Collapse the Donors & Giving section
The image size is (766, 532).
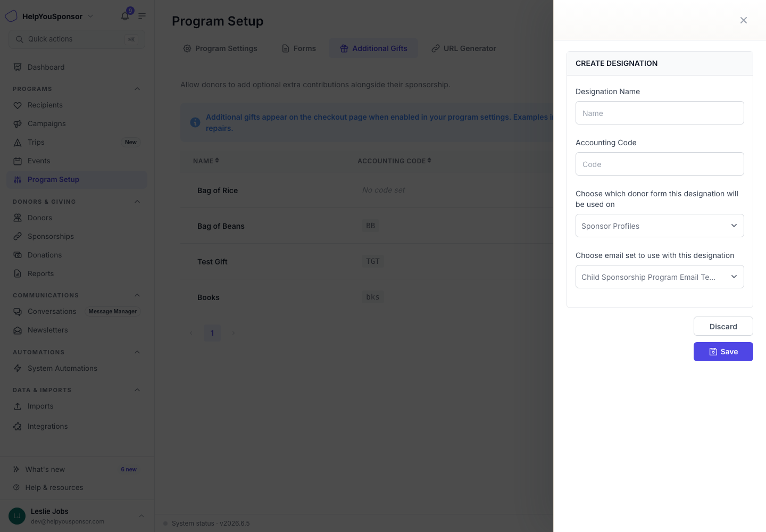(x=137, y=202)
